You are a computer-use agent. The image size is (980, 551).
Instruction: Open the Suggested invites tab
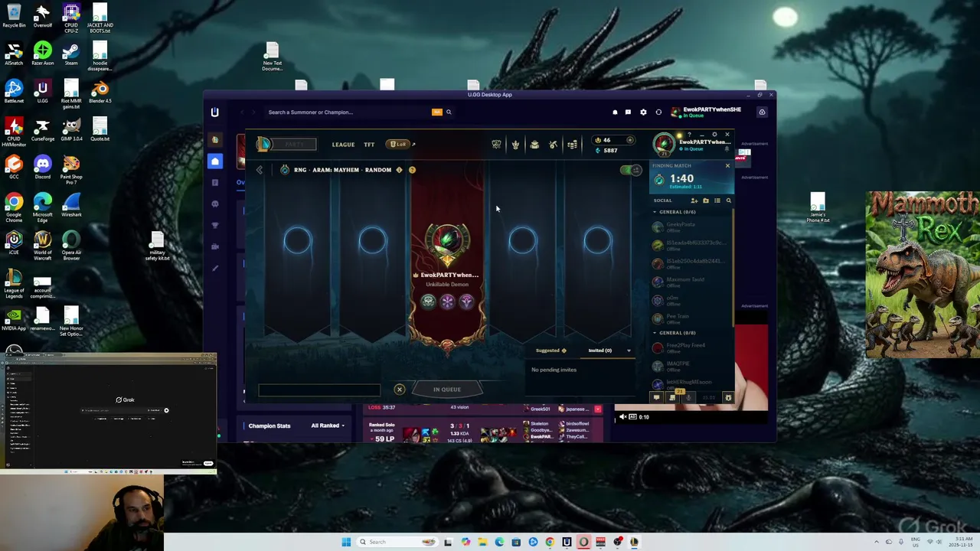coord(550,350)
